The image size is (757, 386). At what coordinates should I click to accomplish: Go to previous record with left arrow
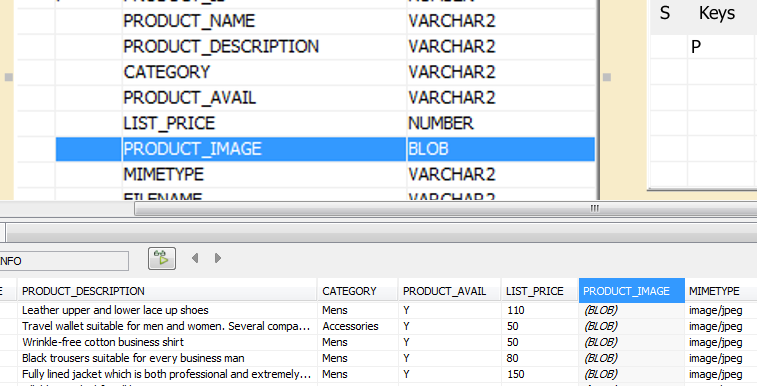click(x=195, y=258)
